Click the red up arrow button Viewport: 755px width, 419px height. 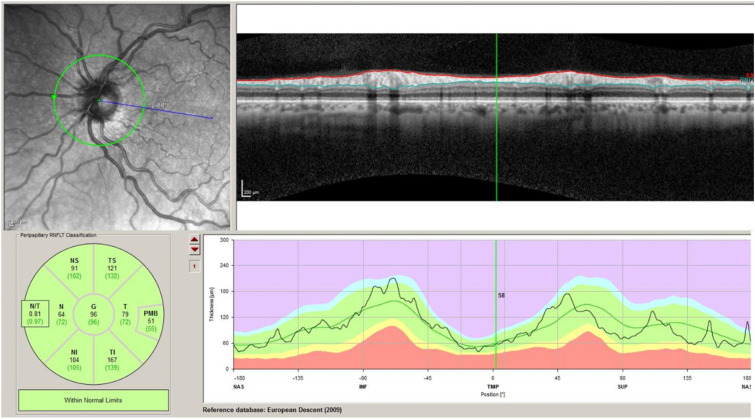[193, 241]
